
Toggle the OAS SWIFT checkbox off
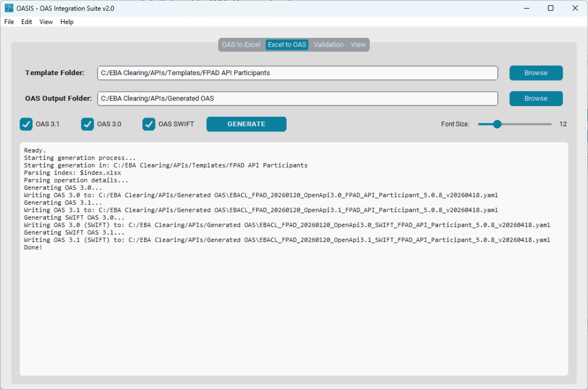click(149, 124)
